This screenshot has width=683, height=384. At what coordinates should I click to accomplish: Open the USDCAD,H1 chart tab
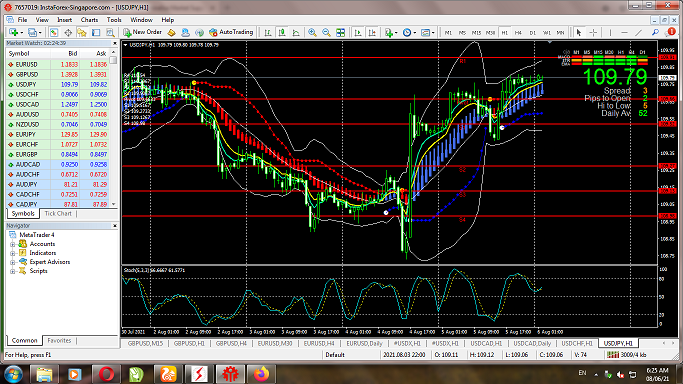(x=486, y=344)
